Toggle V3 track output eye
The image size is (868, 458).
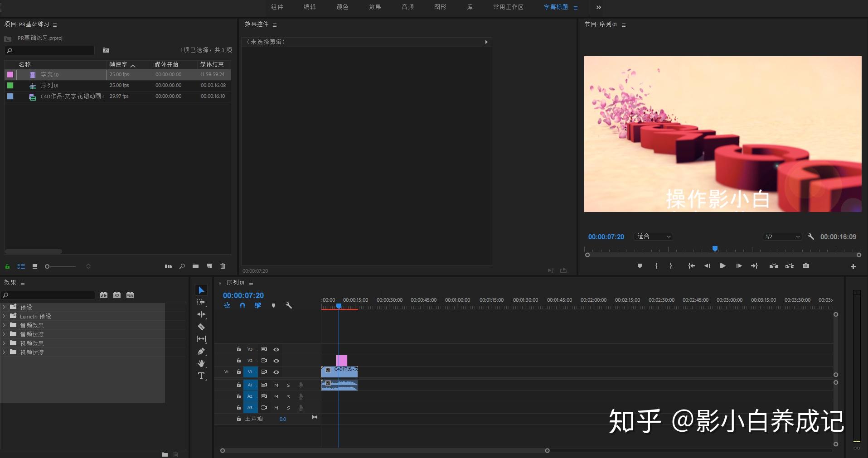coord(276,349)
